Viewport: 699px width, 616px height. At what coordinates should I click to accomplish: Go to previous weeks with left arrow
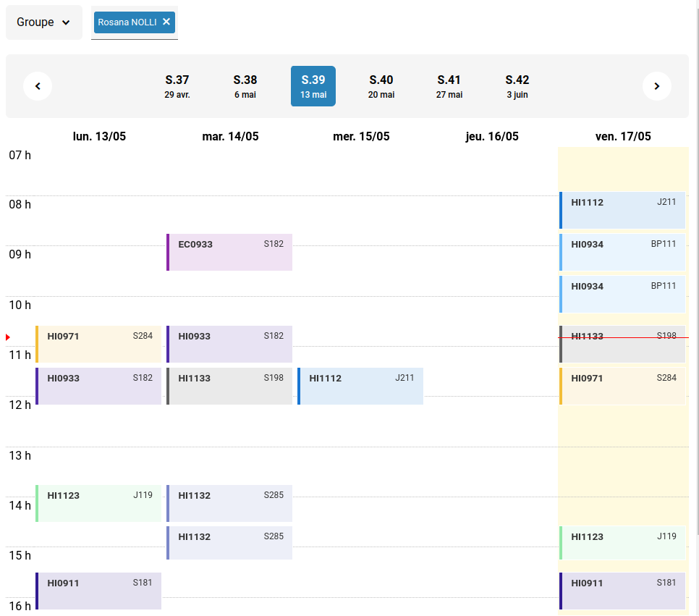[x=38, y=86]
